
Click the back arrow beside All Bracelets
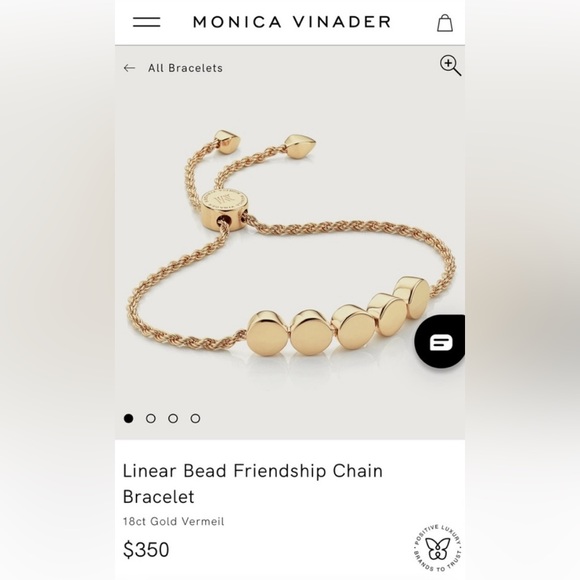pos(129,68)
